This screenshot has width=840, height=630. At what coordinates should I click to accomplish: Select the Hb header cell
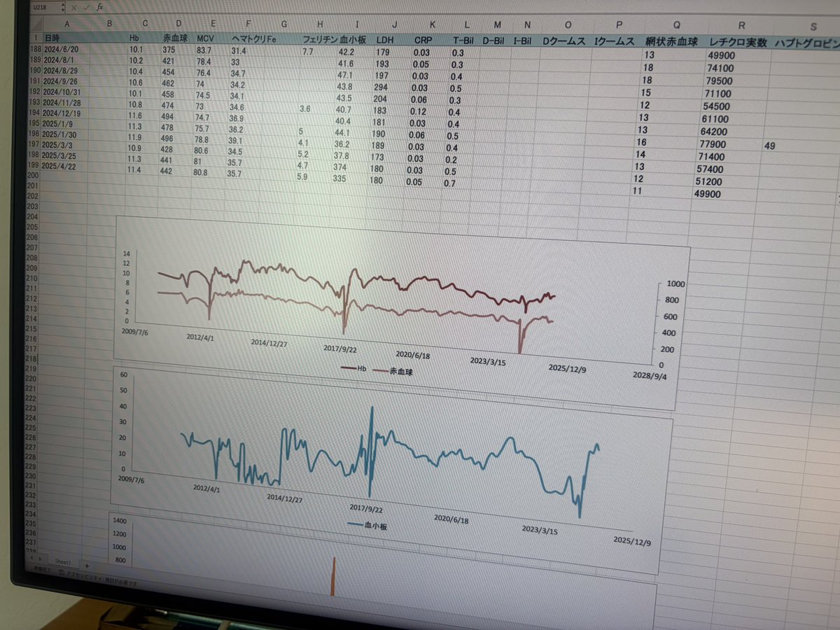tap(143, 38)
